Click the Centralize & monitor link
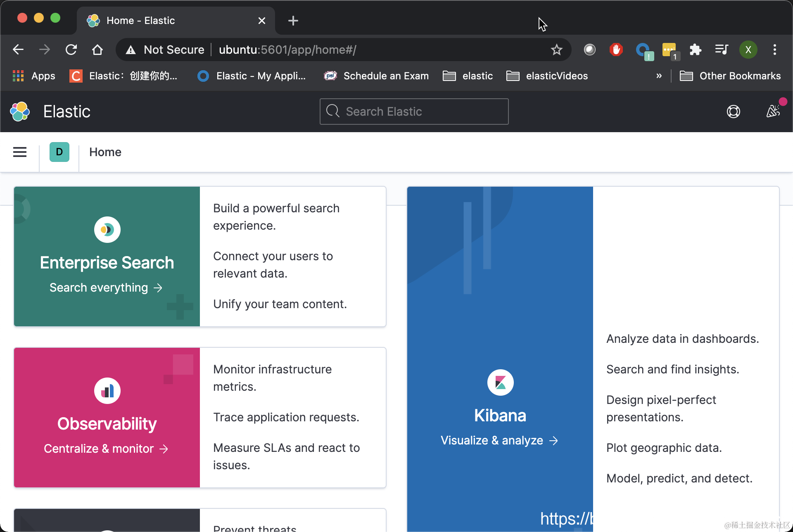Image resolution: width=793 pixels, height=532 pixels. tap(106, 449)
